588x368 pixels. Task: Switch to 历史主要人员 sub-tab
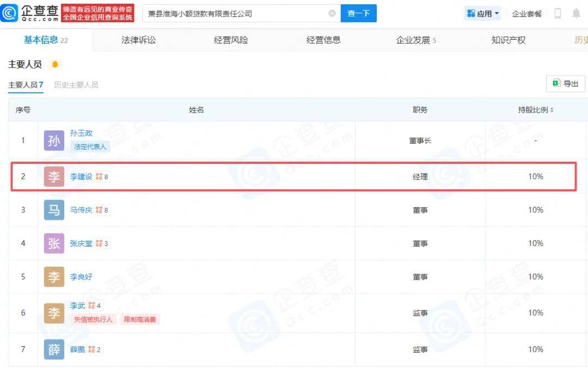point(76,85)
